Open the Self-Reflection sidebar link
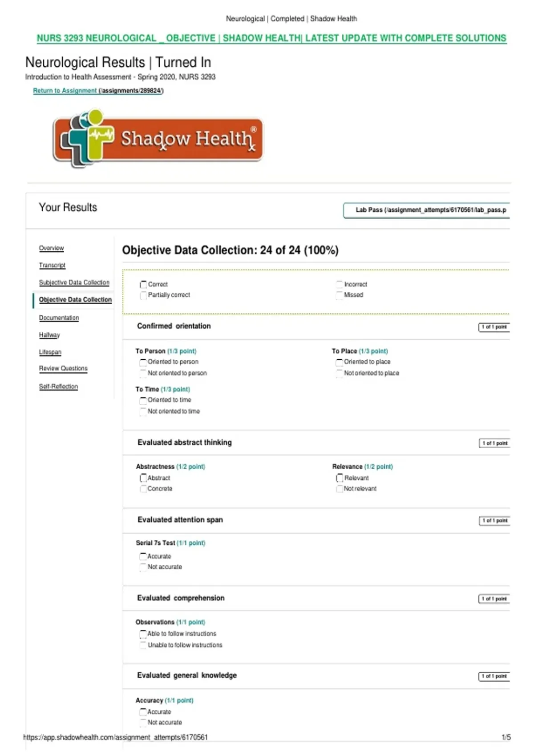534x756 pixels. (58, 386)
